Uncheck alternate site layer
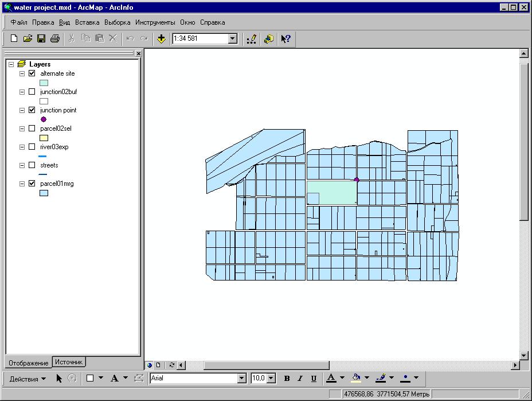The image size is (532, 401). click(32, 73)
